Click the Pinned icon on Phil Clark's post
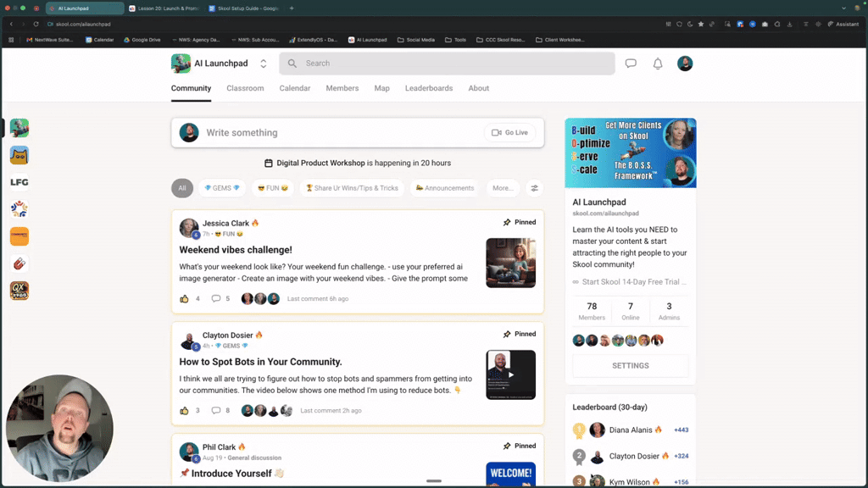Viewport: 868px width, 488px height. point(507,446)
